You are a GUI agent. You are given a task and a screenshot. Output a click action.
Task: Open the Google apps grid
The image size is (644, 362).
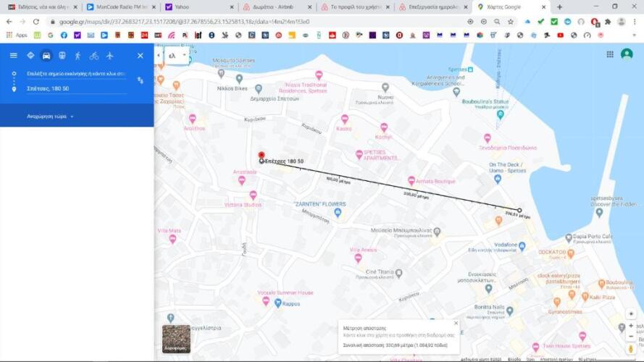(610, 54)
